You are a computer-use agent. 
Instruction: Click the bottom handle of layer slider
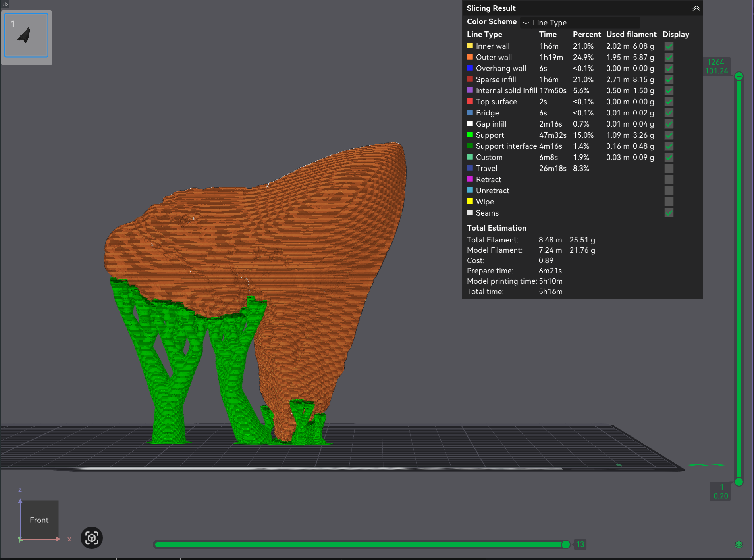pos(739,482)
